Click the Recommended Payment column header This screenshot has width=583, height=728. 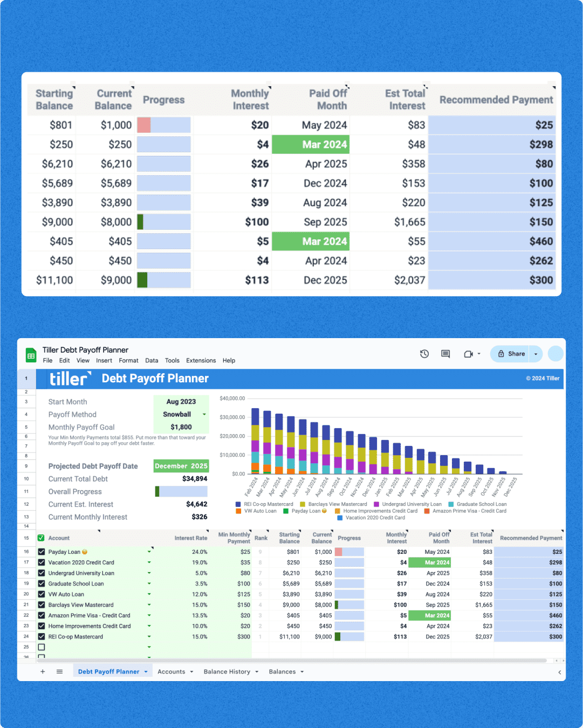531,538
